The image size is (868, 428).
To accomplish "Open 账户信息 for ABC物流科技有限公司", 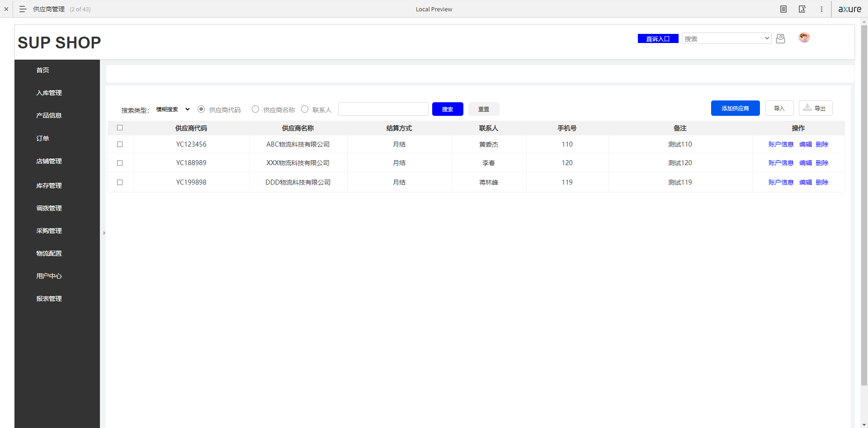I will point(781,144).
